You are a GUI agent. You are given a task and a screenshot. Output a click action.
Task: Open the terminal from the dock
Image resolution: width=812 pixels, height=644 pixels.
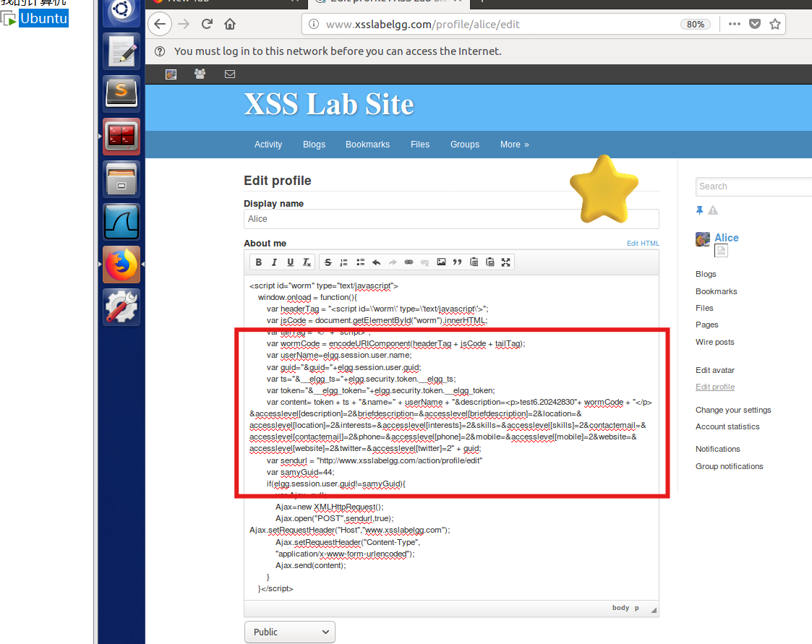point(121,136)
